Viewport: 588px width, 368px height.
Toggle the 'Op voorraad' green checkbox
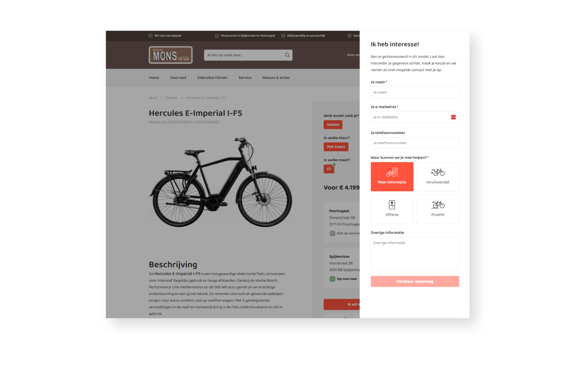pyautogui.click(x=332, y=279)
